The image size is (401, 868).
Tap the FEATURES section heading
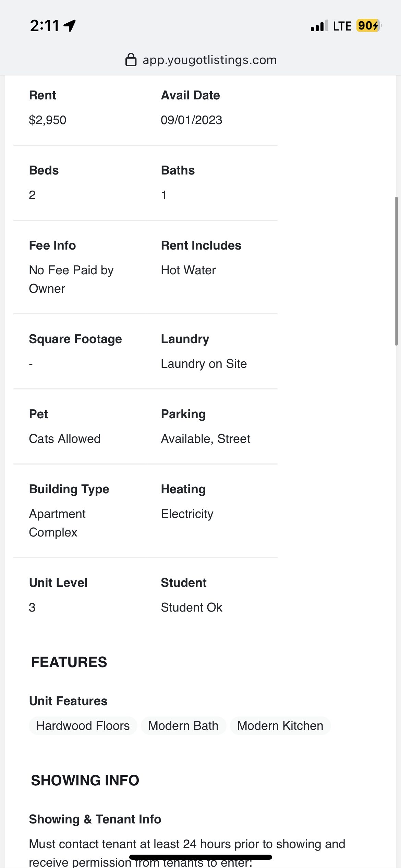(69, 662)
